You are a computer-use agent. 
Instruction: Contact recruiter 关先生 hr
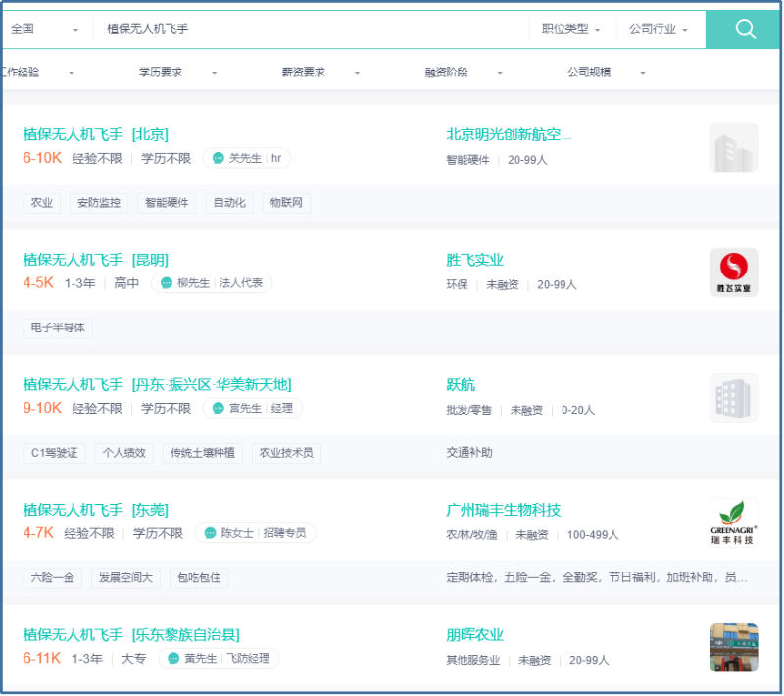pyautogui.click(x=247, y=158)
